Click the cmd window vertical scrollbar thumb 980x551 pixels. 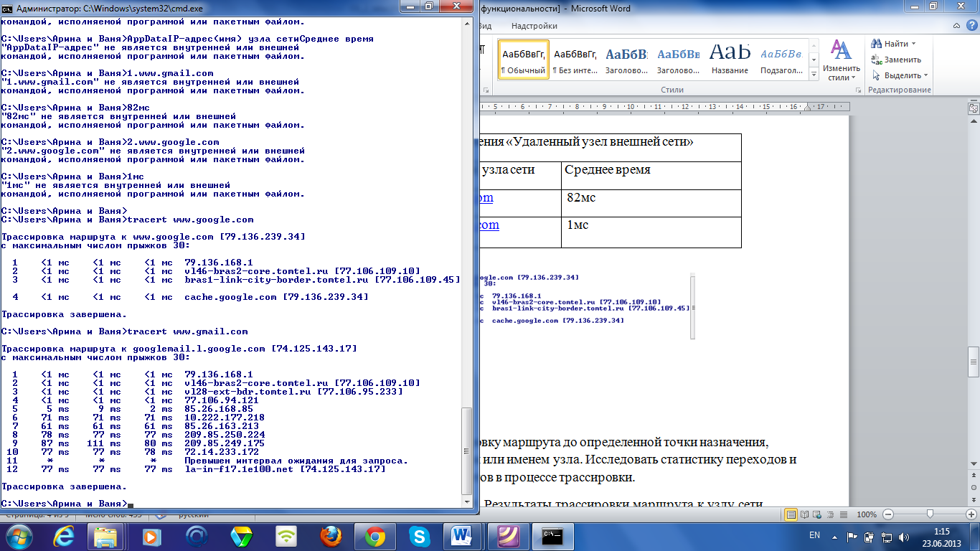click(466, 451)
